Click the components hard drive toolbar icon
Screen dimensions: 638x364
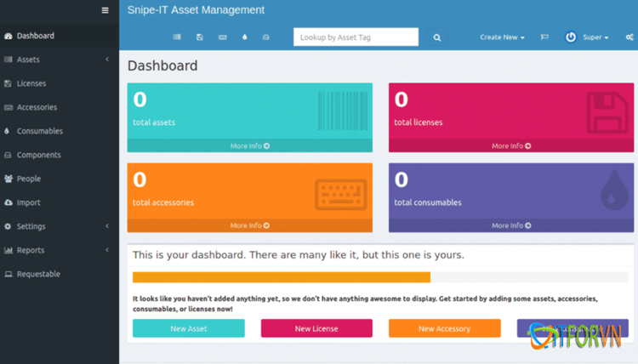(x=266, y=37)
